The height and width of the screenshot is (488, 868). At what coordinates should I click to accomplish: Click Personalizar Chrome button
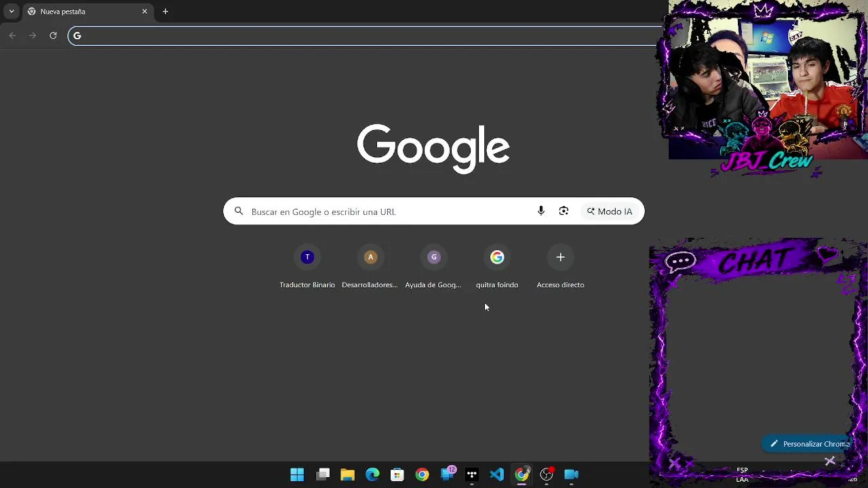click(x=808, y=444)
